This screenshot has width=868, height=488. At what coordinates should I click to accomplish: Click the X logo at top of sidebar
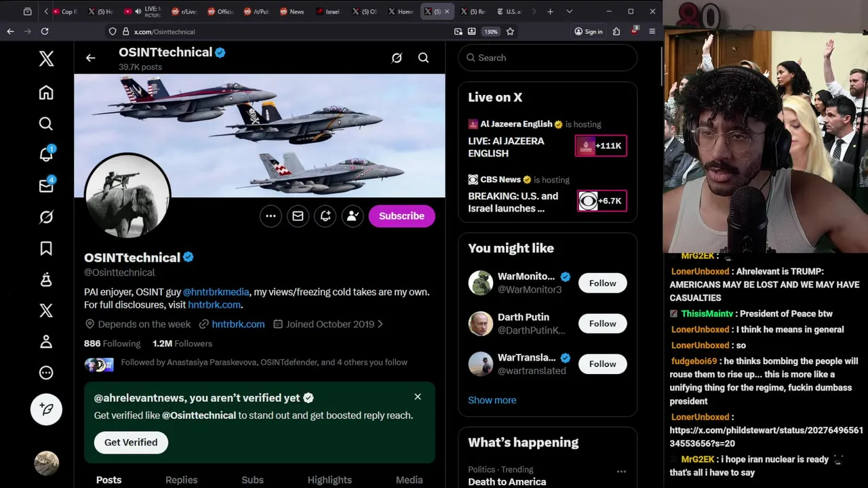tap(46, 58)
